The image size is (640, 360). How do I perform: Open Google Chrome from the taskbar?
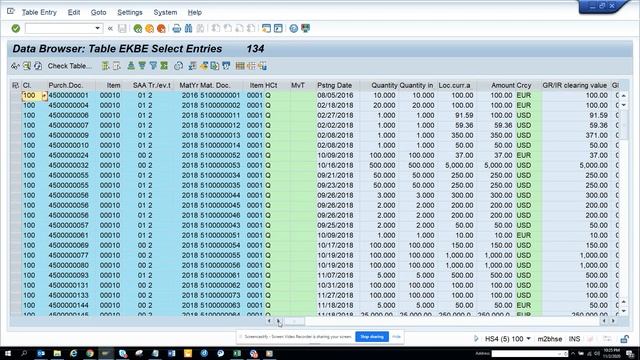click(90, 353)
